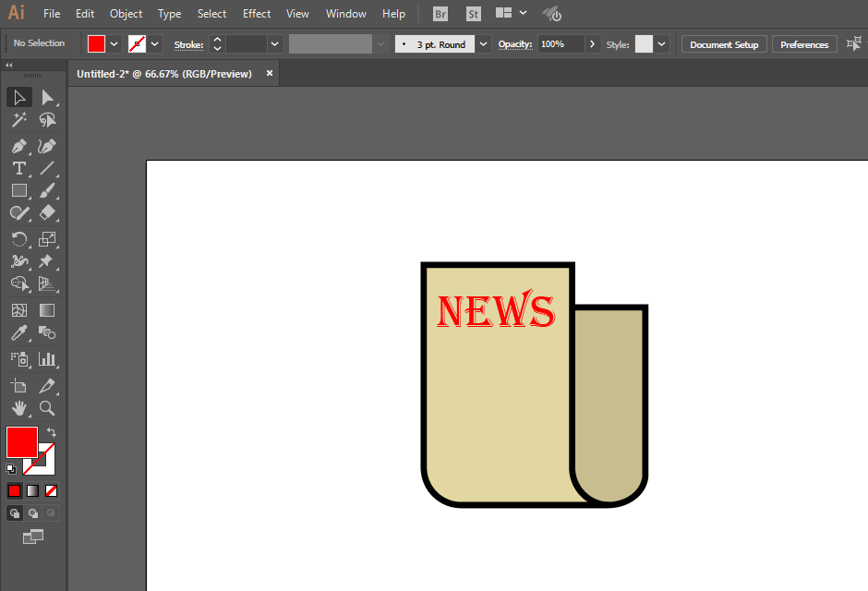868x591 pixels.
Task: Select the Gradient tool
Action: (x=47, y=310)
